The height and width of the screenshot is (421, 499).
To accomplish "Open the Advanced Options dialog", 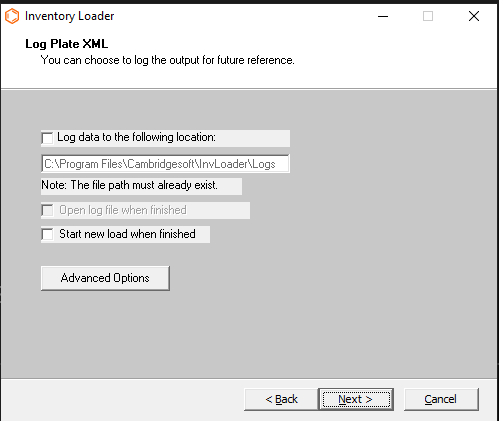I will 105,278.
